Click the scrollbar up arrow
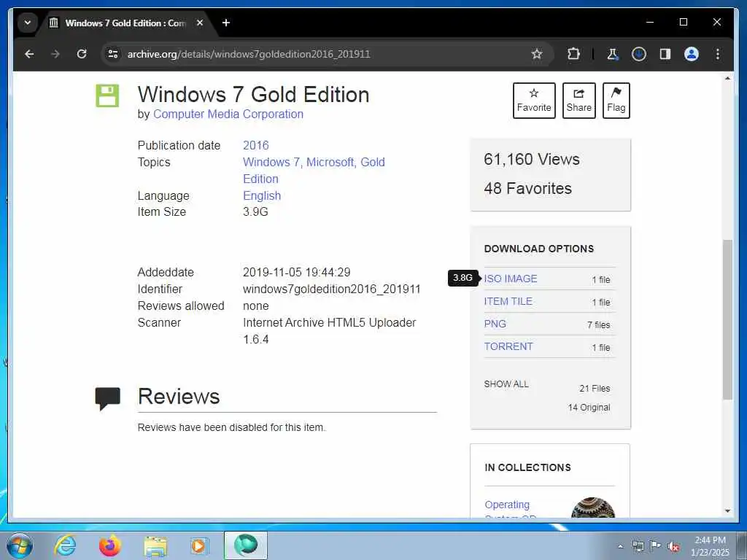 pos(727,78)
